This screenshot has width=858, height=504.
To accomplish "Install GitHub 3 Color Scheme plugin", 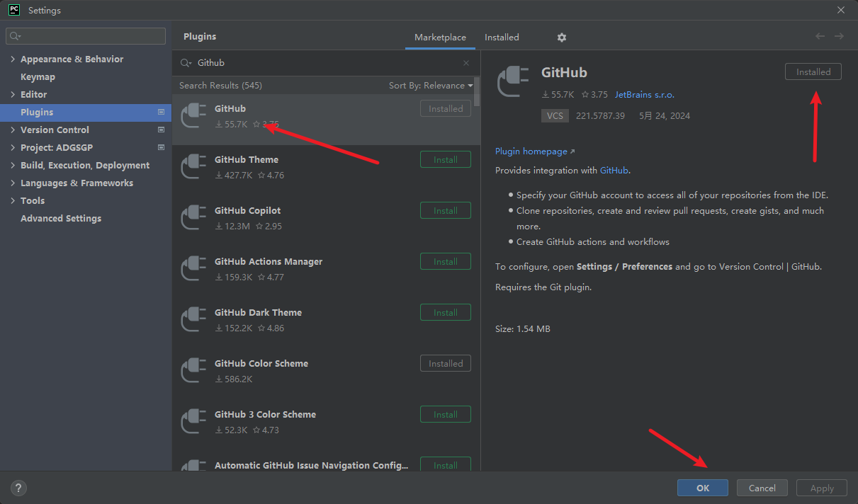I will coord(446,415).
